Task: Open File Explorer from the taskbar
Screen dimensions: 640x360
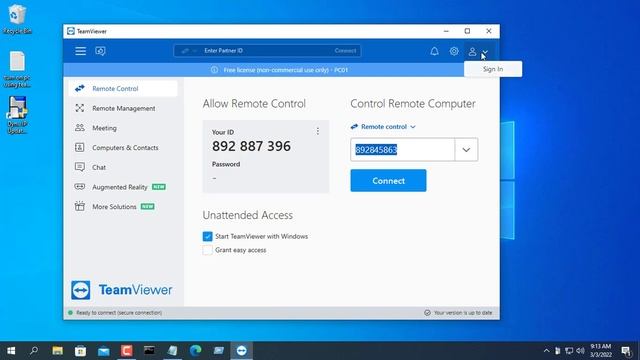Action: 58,351
